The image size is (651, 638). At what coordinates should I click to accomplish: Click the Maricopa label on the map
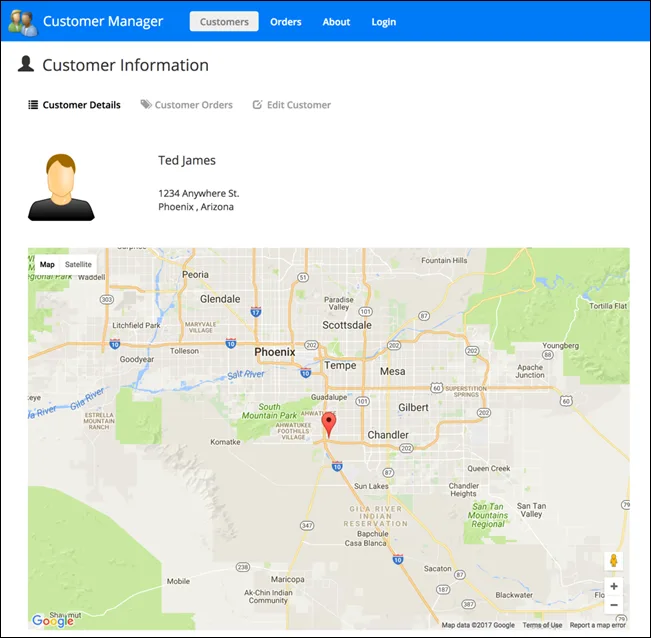point(287,579)
